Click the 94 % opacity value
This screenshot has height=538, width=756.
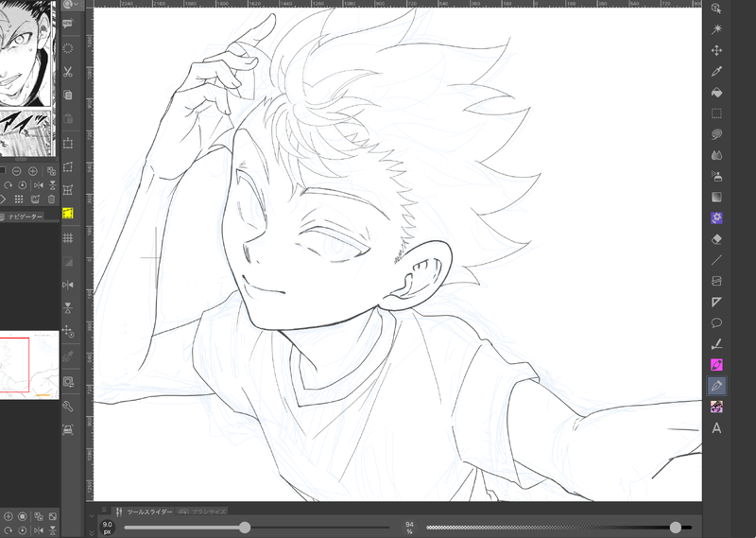click(x=409, y=528)
